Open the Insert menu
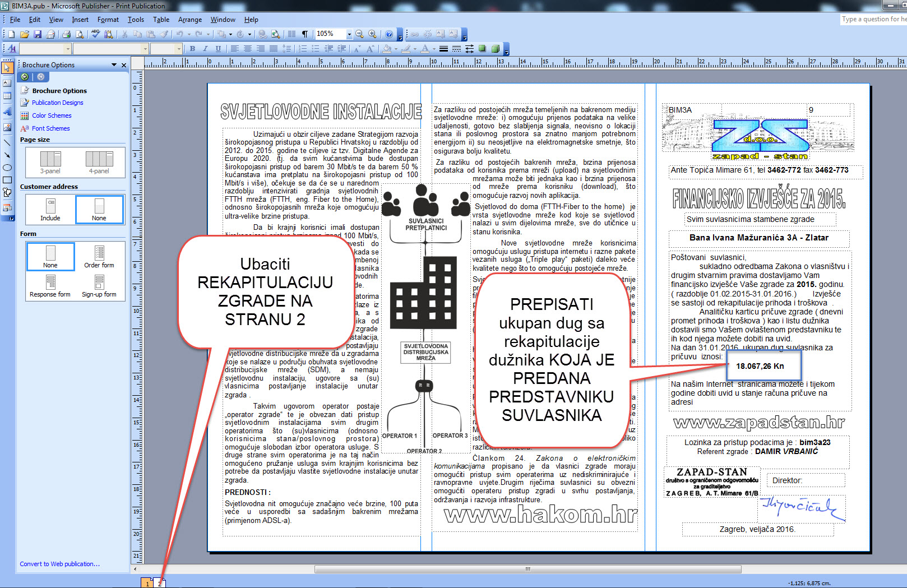Screen dimensions: 907x588 pos(80,20)
